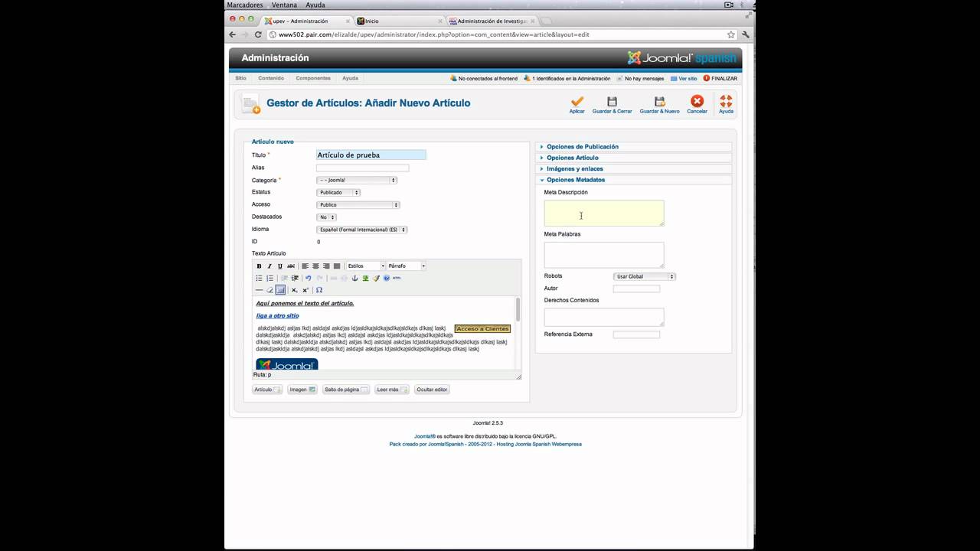Click in the Meta Descripción text area
Screen dimensions: 980x551
(x=604, y=214)
